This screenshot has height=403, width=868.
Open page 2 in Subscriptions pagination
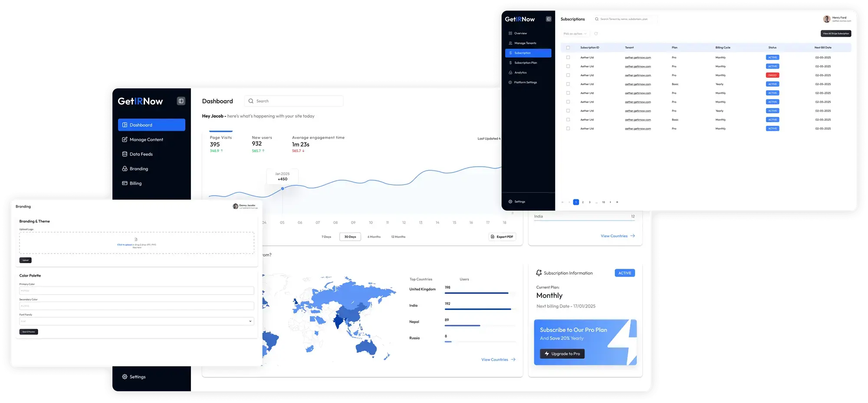[583, 202]
